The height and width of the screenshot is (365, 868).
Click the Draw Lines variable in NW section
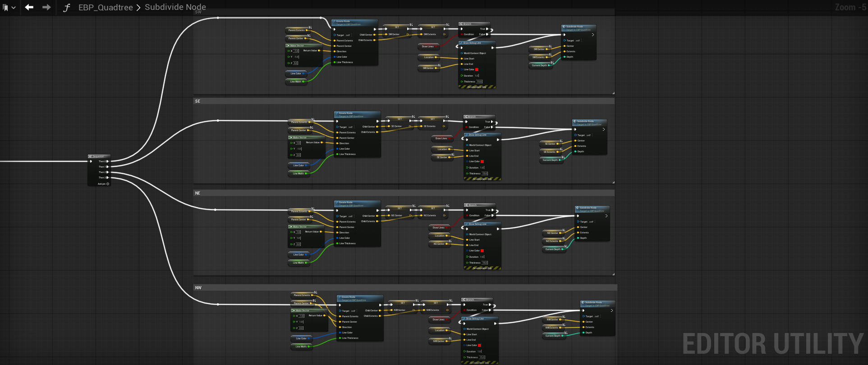point(439,319)
